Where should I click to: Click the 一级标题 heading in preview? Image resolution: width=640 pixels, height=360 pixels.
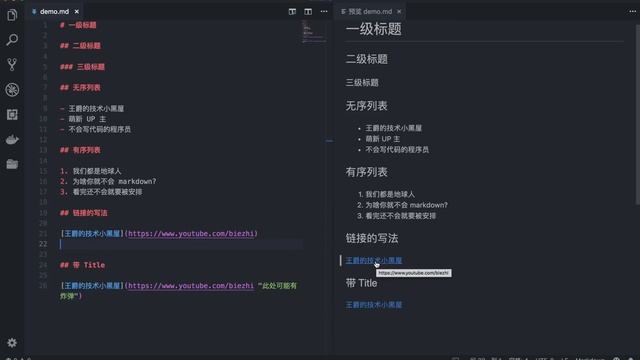tap(373, 29)
